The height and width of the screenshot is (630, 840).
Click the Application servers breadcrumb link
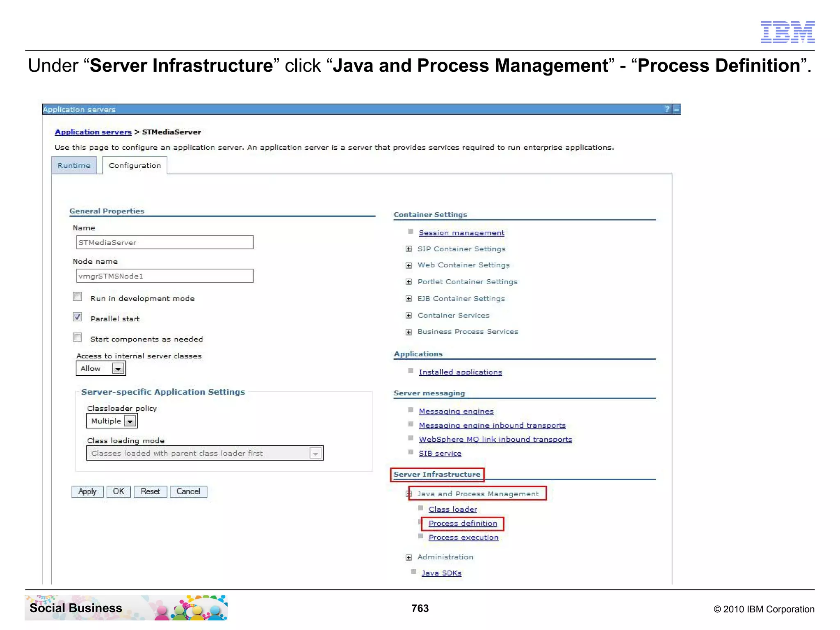[x=93, y=132]
